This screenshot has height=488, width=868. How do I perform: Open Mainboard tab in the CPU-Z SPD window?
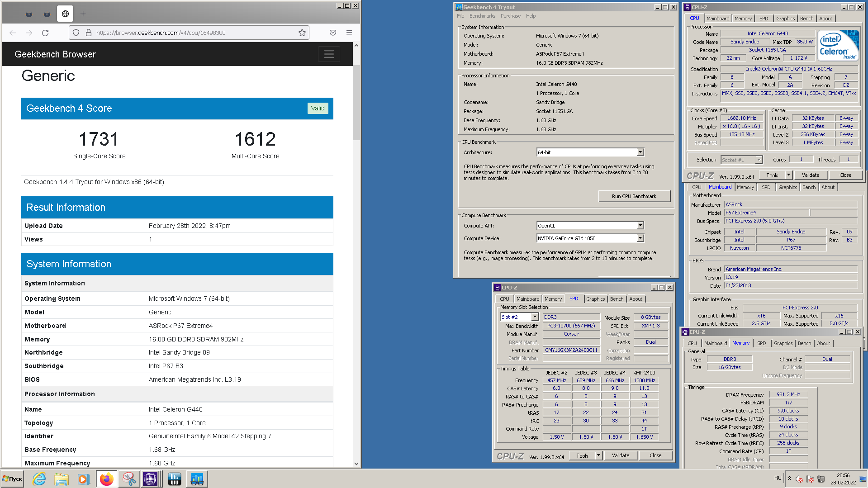pyautogui.click(x=528, y=299)
